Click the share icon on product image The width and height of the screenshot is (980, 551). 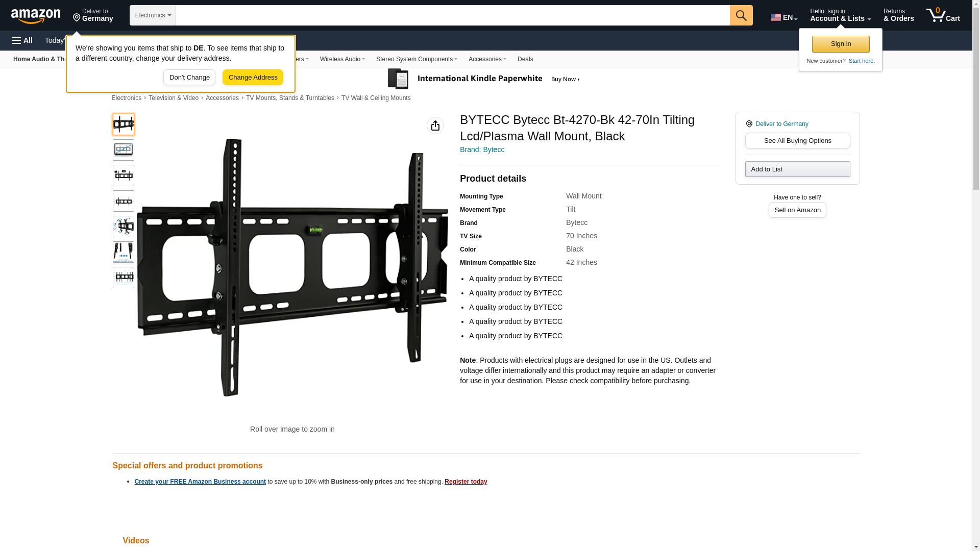(435, 126)
